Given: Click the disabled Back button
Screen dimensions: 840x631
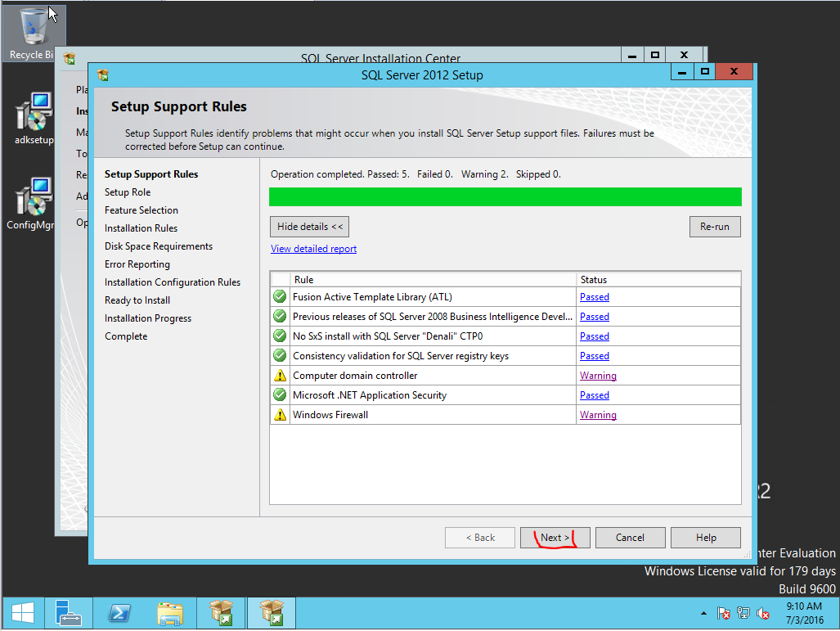Looking at the screenshot, I should point(480,537).
